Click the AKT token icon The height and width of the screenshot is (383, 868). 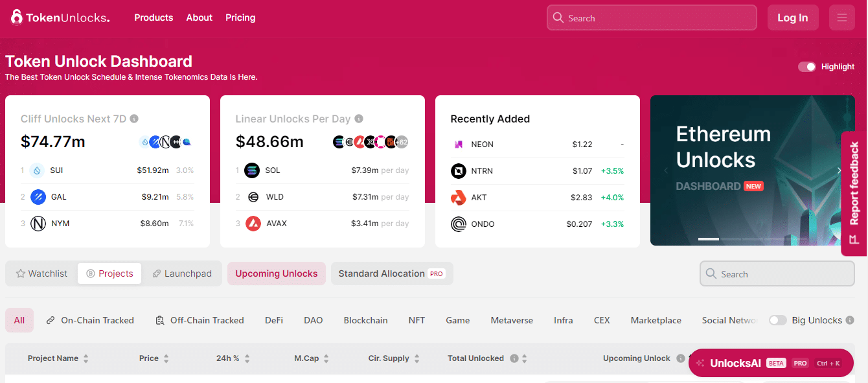coord(458,198)
